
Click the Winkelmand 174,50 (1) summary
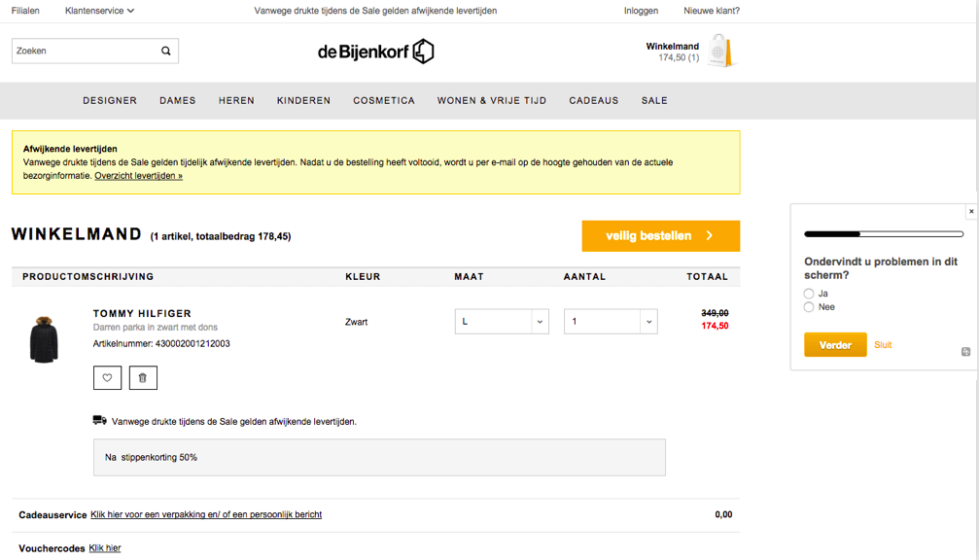tap(673, 52)
